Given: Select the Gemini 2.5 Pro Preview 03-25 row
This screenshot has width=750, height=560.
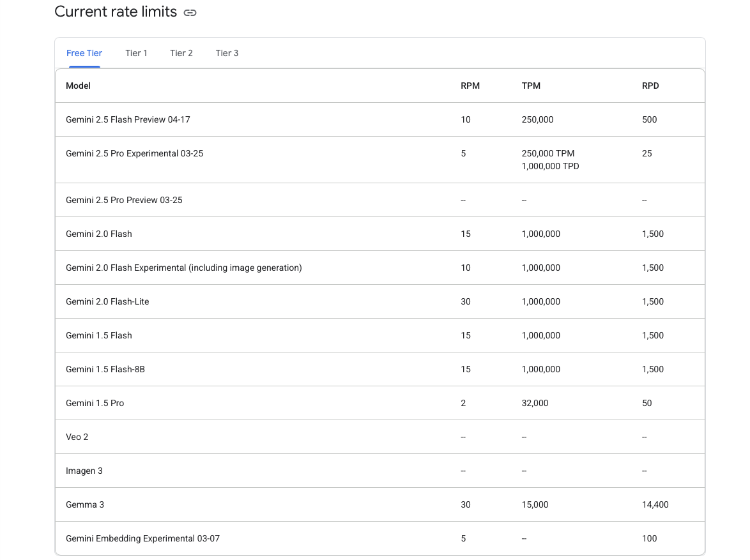Looking at the screenshot, I should [379, 200].
